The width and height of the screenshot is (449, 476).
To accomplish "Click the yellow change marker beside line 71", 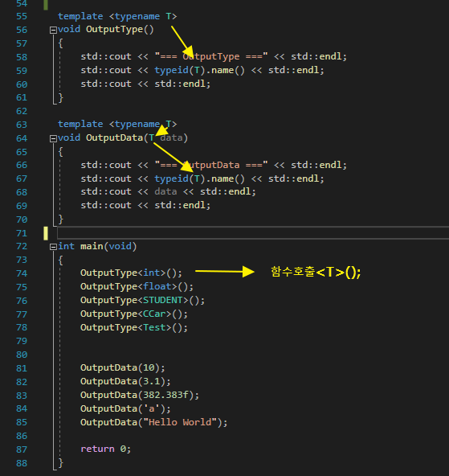I will point(46,233).
